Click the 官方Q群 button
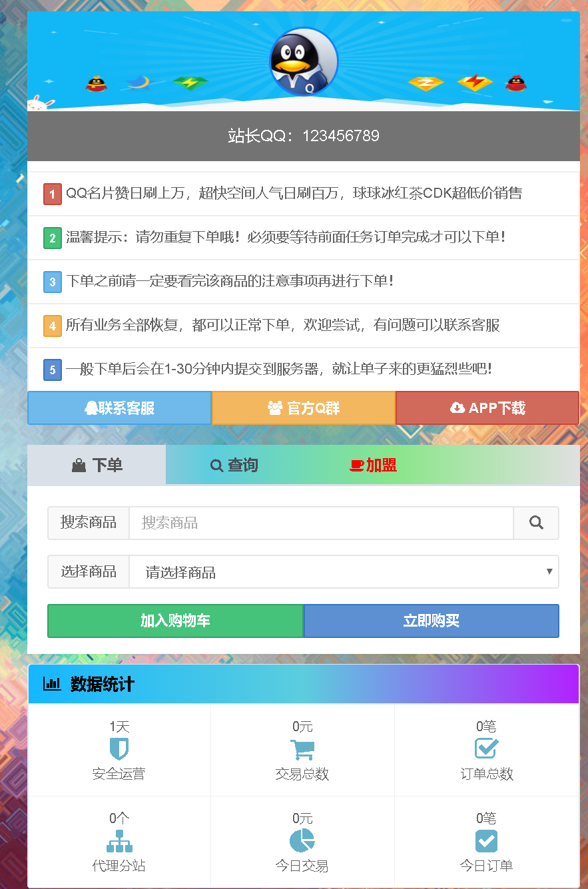The width and height of the screenshot is (588, 889). 304,408
